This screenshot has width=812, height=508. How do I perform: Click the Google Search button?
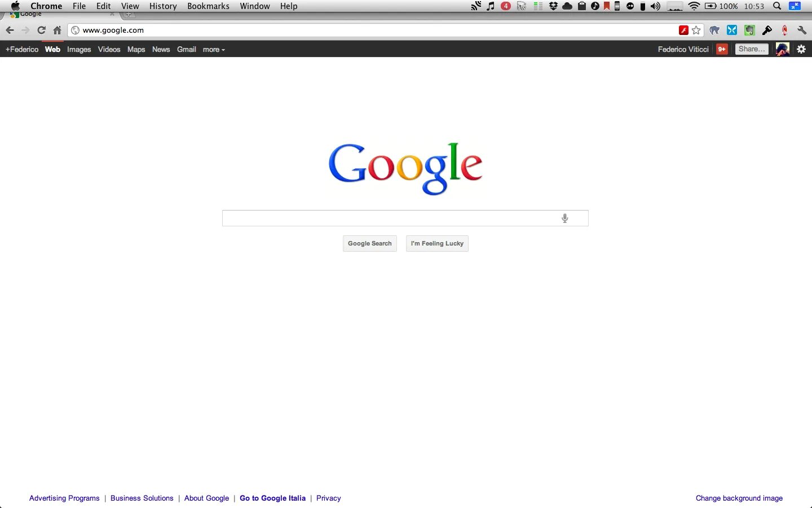point(370,244)
